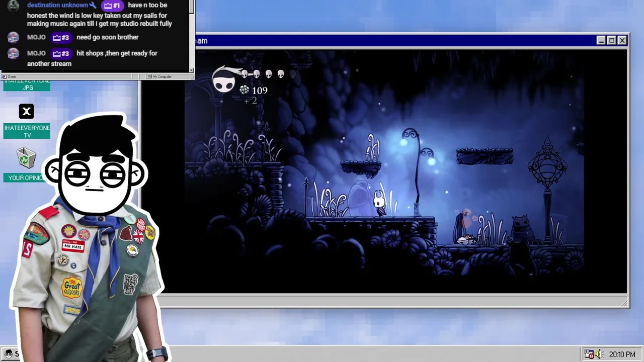Click destination unknown's chat avatar
The height and width of the screenshot is (362, 644).
(x=14, y=6)
